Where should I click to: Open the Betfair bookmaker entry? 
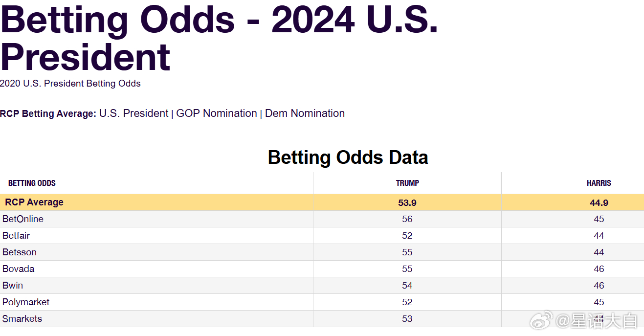click(x=16, y=236)
